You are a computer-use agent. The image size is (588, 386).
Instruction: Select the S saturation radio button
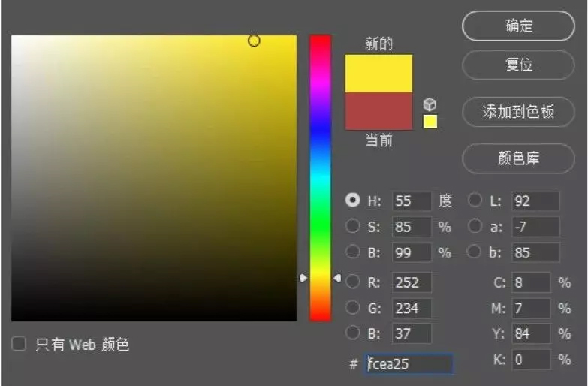click(352, 226)
